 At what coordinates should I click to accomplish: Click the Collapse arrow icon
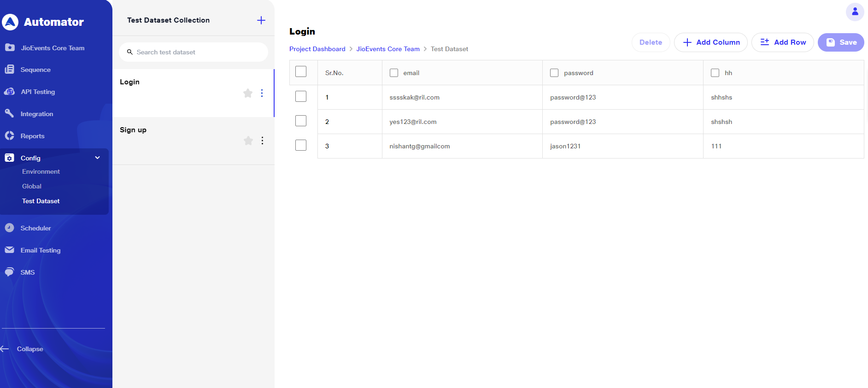5,349
